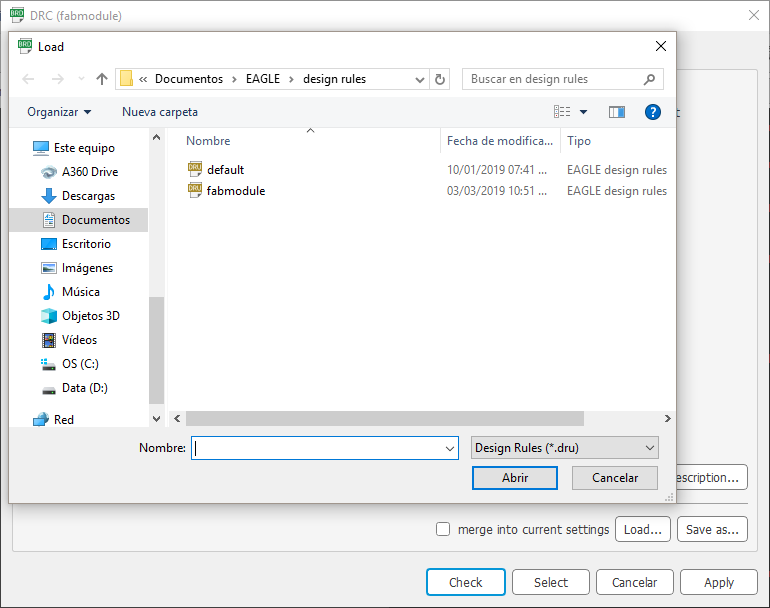Click Apply in DRC window
Viewport: 770px width, 608px height.
tap(719, 582)
